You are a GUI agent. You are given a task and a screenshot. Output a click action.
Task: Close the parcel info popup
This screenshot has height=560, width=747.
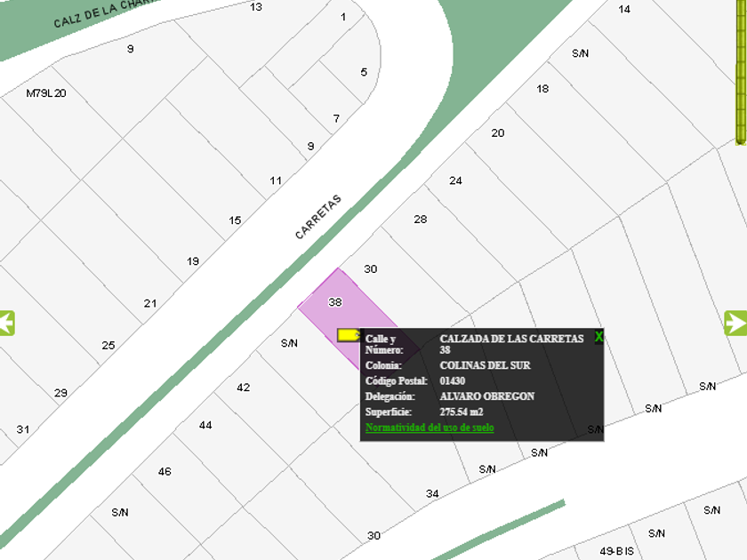(598, 336)
